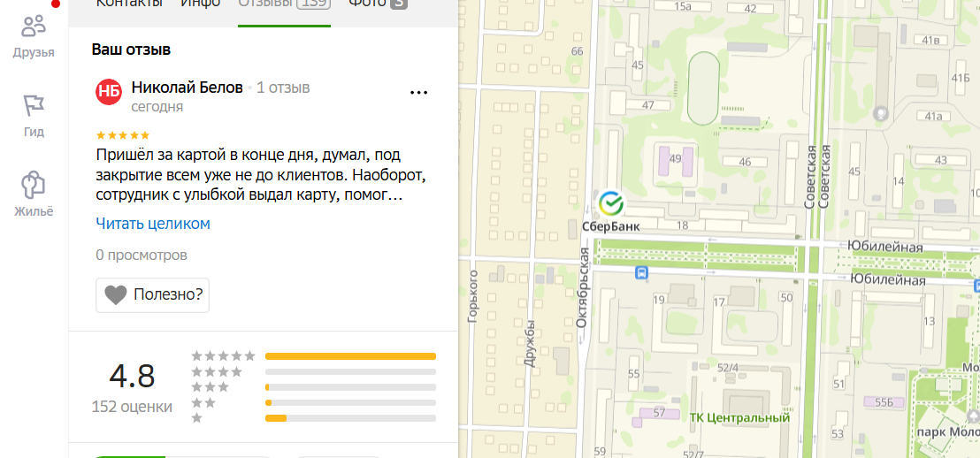The image size is (980, 458).
Task: Click building number 43 on the map
Action: coord(940,160)
